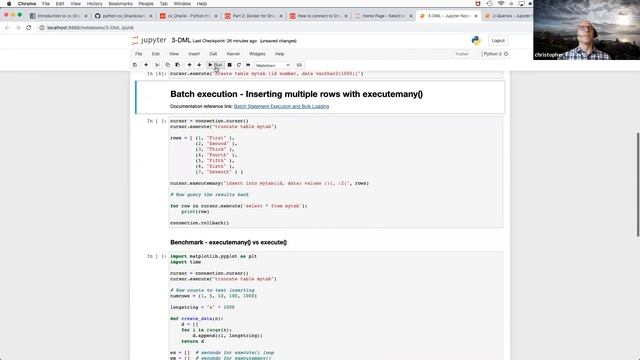Open the Chrome application menu
Image resolution: width=640 pixels, height=360 pixels.
(x=27, y=4)
